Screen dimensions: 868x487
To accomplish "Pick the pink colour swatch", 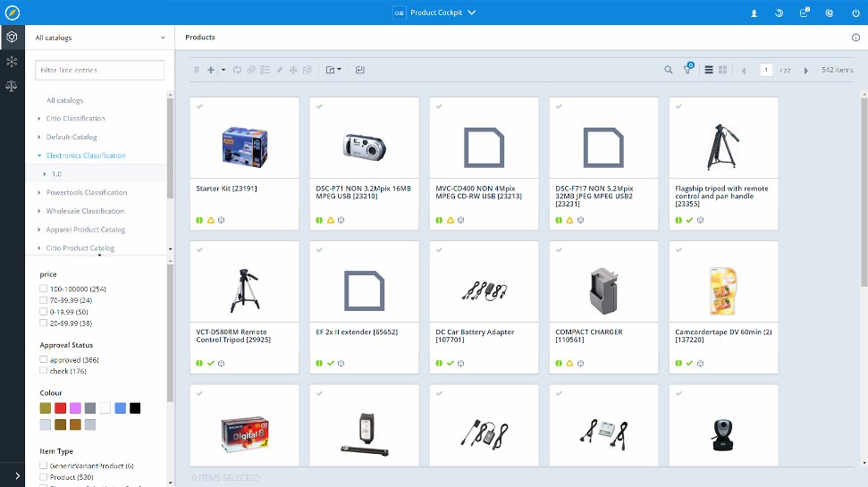I will [x=75, y=408].
